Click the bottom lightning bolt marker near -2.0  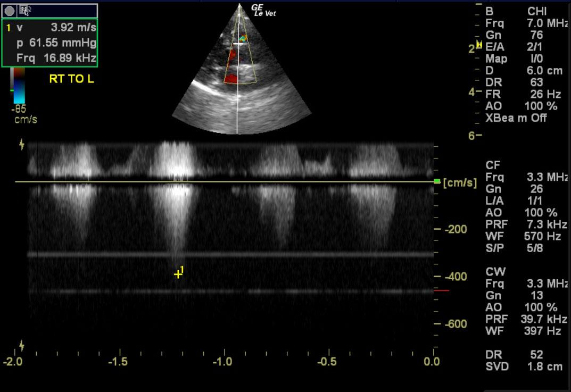pos(21,345)
